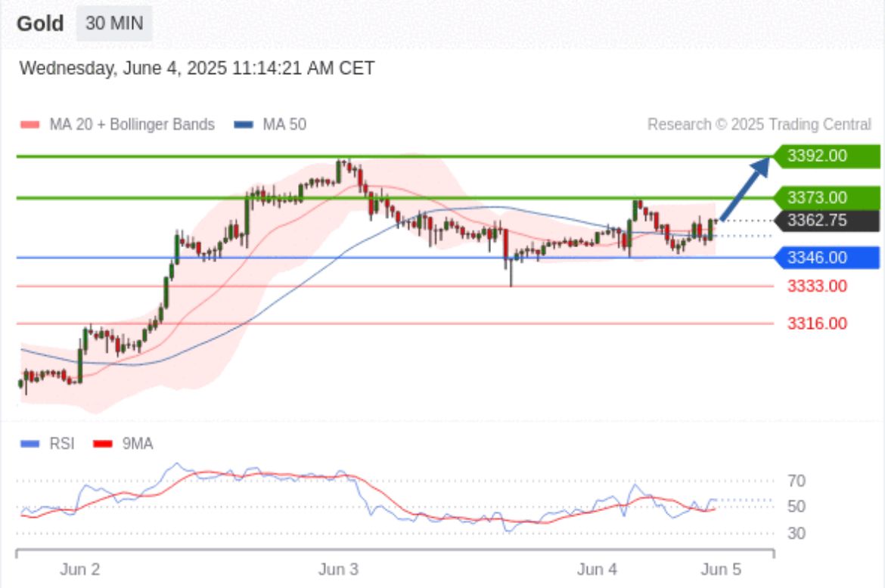The image size is (885, 588).
Task: Click the RSI 70 level label
Action: pyautogui.click(x=796, y=481)
